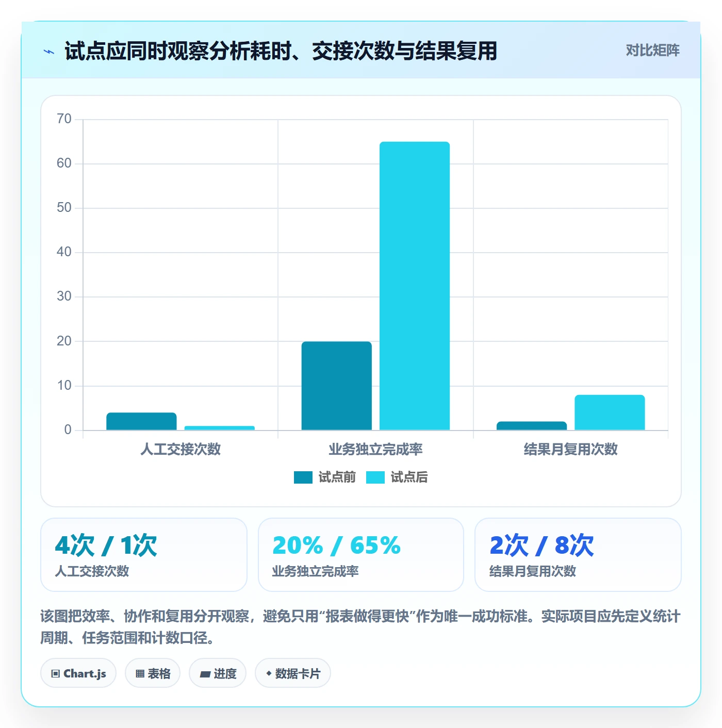Screen dimensions: 722x728
Task: Toggle the 试点前 legend entry
Action: (325, 477)
